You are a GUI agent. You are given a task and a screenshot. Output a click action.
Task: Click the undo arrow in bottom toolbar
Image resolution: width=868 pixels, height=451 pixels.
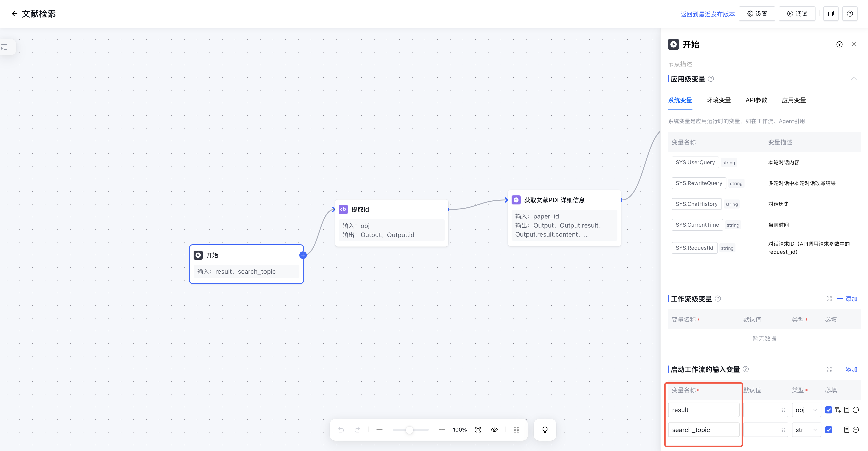(341, 430)
